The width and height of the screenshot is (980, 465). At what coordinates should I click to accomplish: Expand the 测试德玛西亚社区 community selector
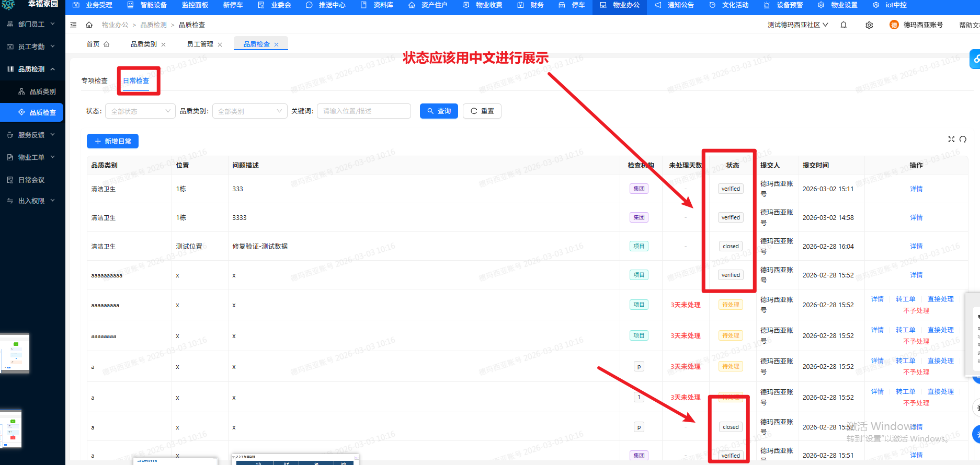coord(797,25)
